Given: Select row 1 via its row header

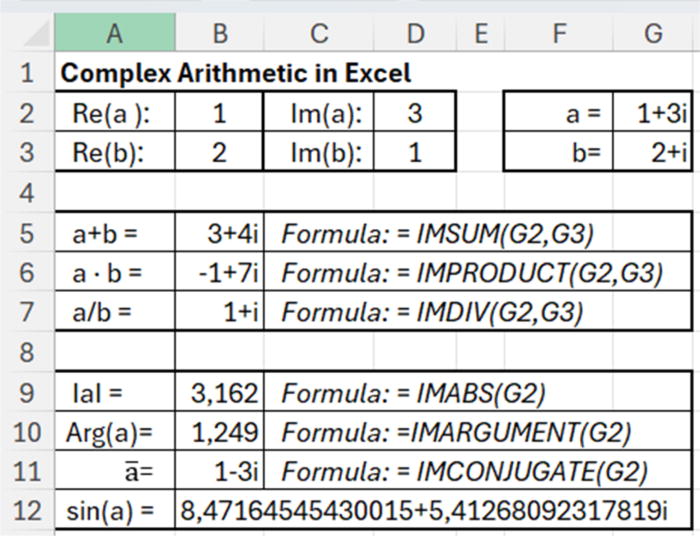Looking at the screenshot, I should coord(27,73).
